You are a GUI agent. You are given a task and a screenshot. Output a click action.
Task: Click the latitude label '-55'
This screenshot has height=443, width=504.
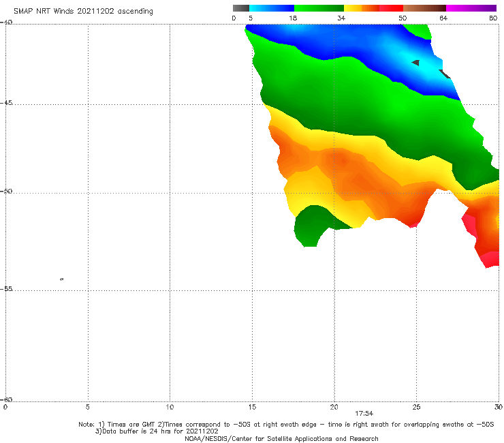click(6, 288)
